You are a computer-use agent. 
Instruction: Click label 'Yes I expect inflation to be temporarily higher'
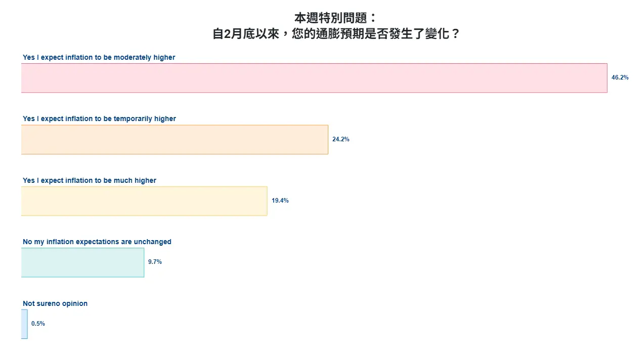[99, 119]
